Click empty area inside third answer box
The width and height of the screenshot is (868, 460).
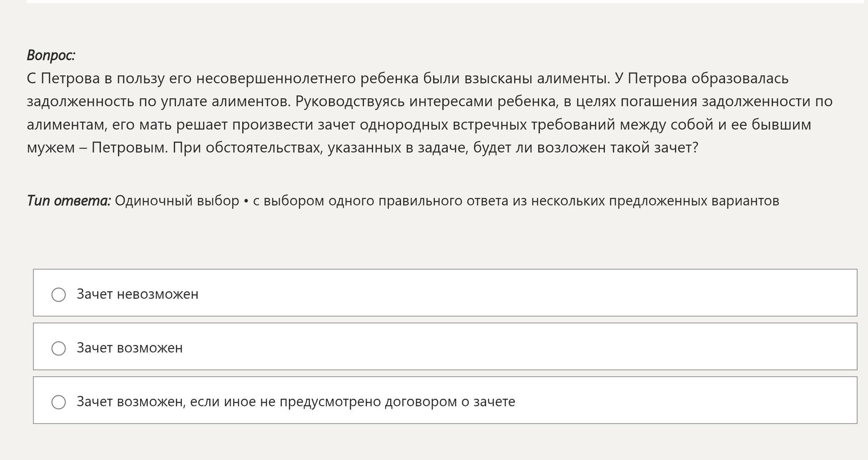pos(678,400)
